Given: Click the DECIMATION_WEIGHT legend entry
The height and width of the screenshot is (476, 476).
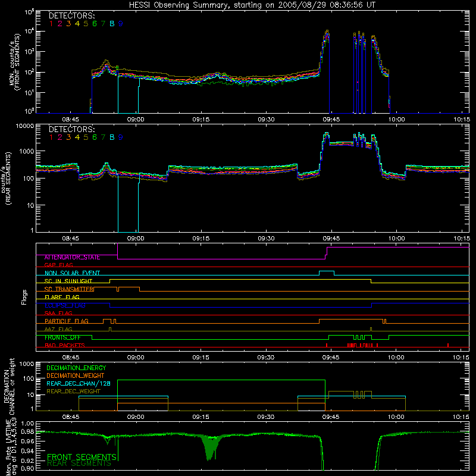Looking at the screenshot, I should [x=76, y=375].
